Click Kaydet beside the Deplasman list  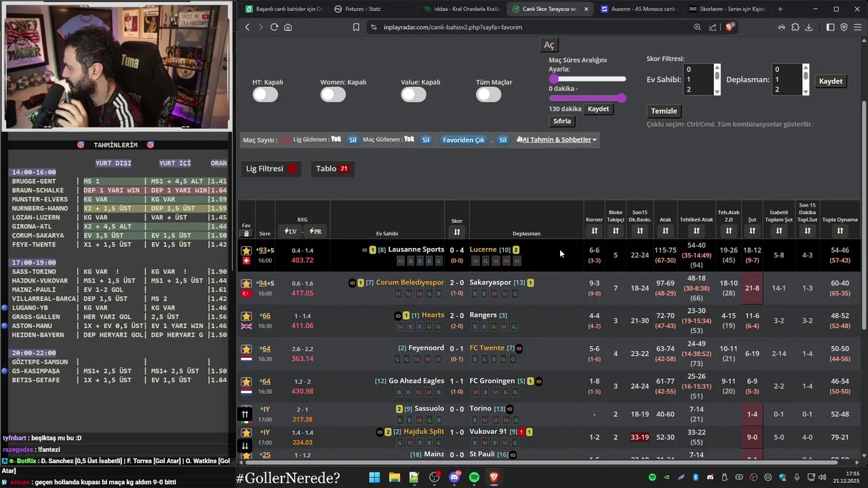pos(830,81)
